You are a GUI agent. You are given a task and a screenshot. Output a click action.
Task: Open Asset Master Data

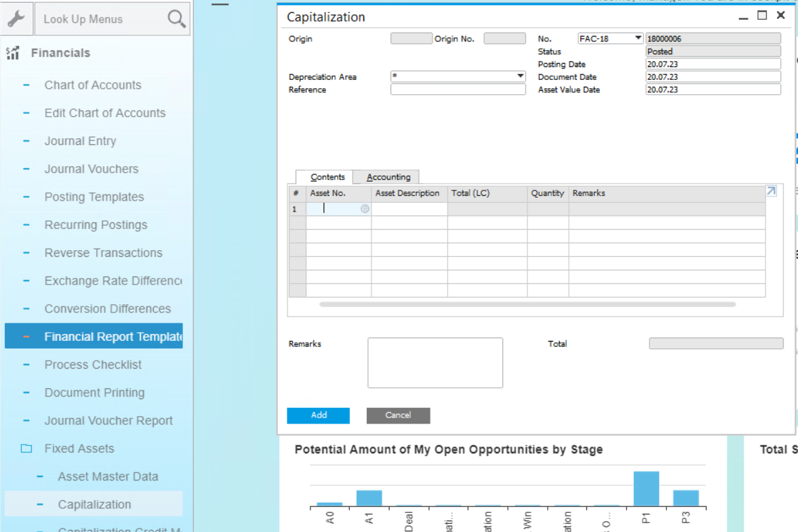tap(108, 476)
